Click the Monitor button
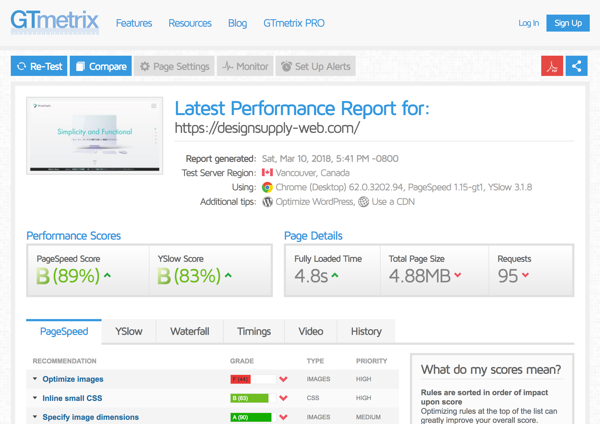 pyautogui.click(x=245, y=66)
